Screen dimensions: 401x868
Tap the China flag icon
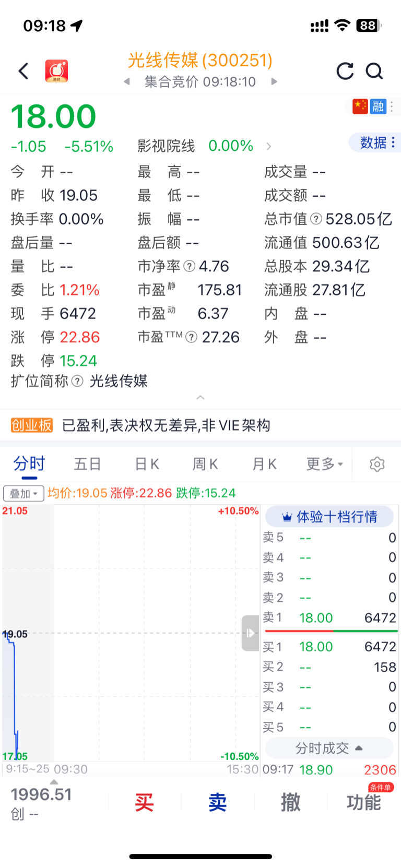tap(360, 106)
